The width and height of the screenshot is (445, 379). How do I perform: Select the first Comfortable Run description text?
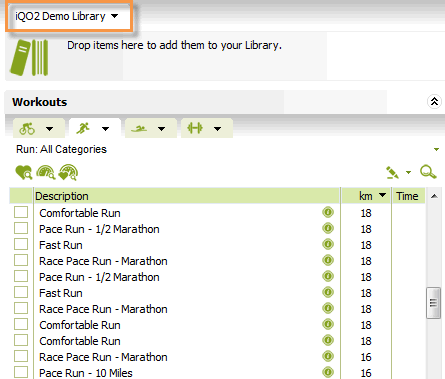pyautogui.click(x=80, y=213)
